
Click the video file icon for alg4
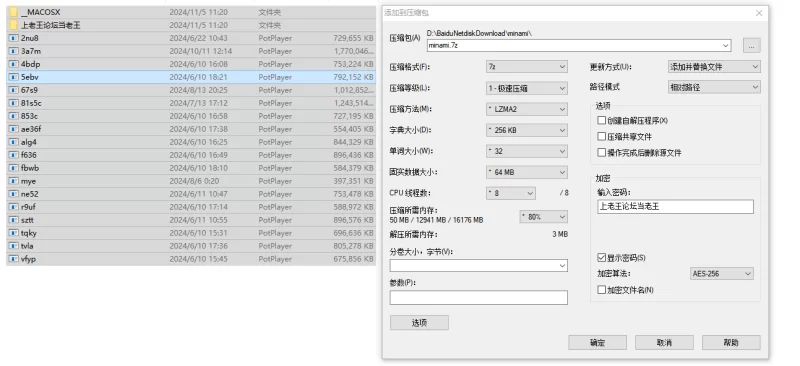coord(14,142)
